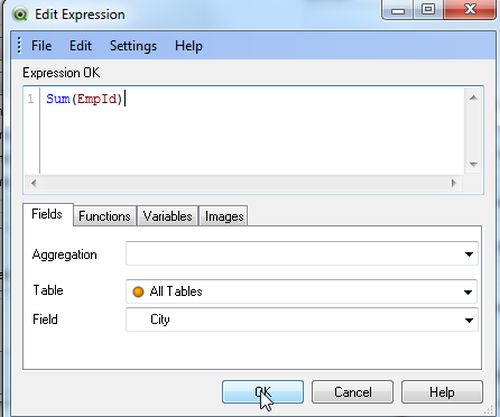500x417 pixels.
Task: Open the File menu
Action: coord(41,46)
